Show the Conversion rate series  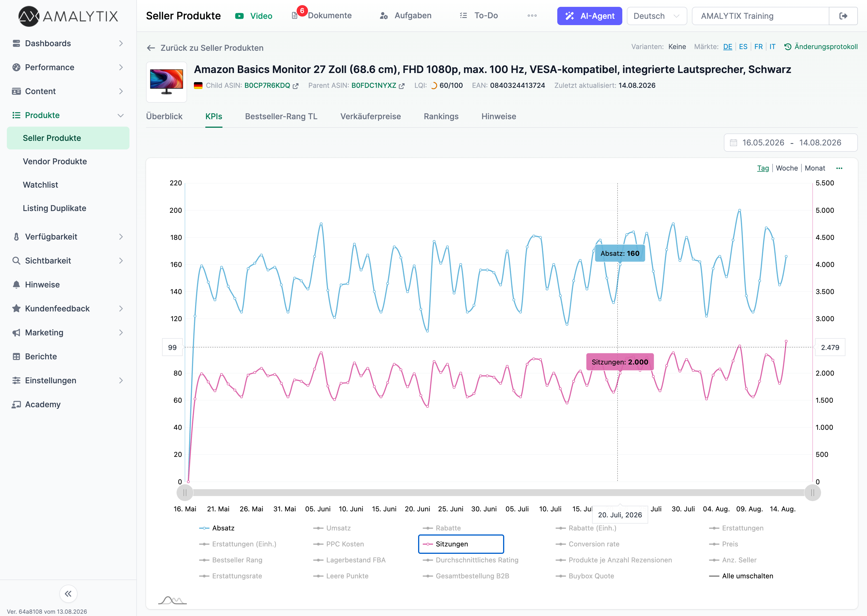point(588,544)
